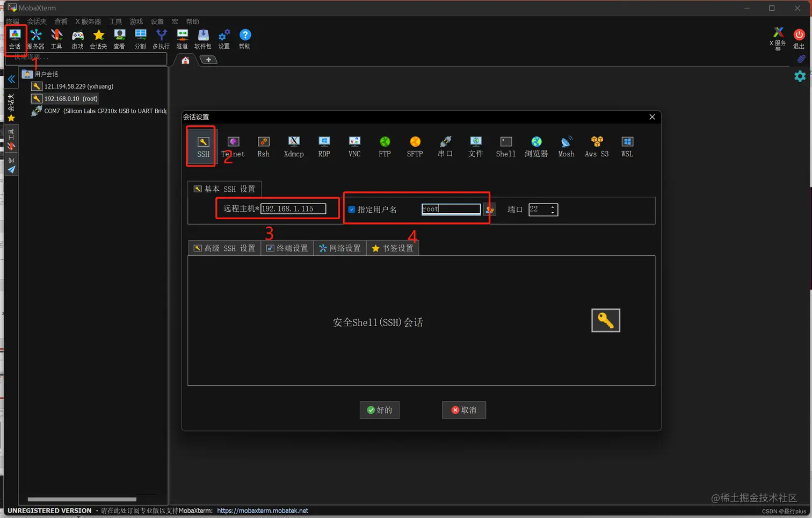
Task: Select the WSL session type
Action: 627,146
